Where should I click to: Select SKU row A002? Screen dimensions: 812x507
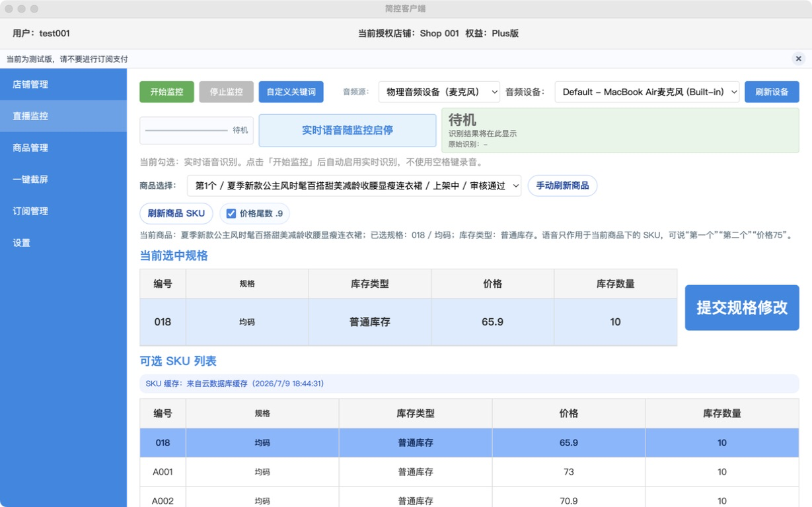469,497
